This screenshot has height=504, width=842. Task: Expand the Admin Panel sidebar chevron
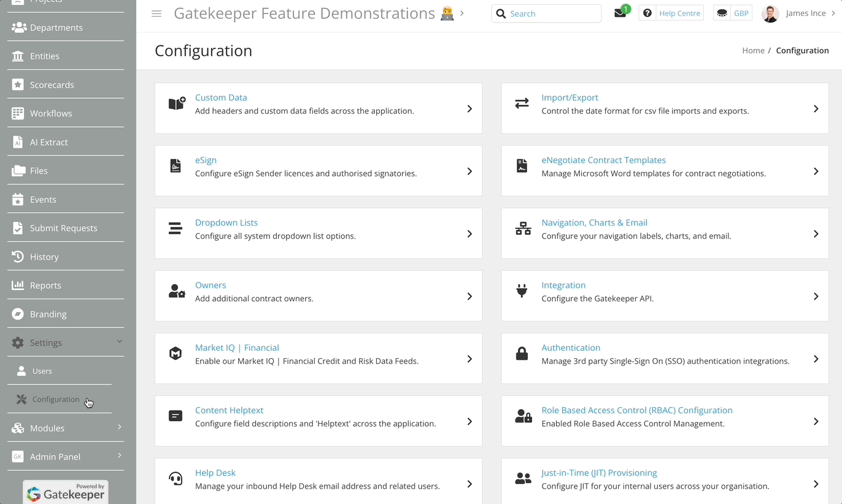(x=120, y=456)
